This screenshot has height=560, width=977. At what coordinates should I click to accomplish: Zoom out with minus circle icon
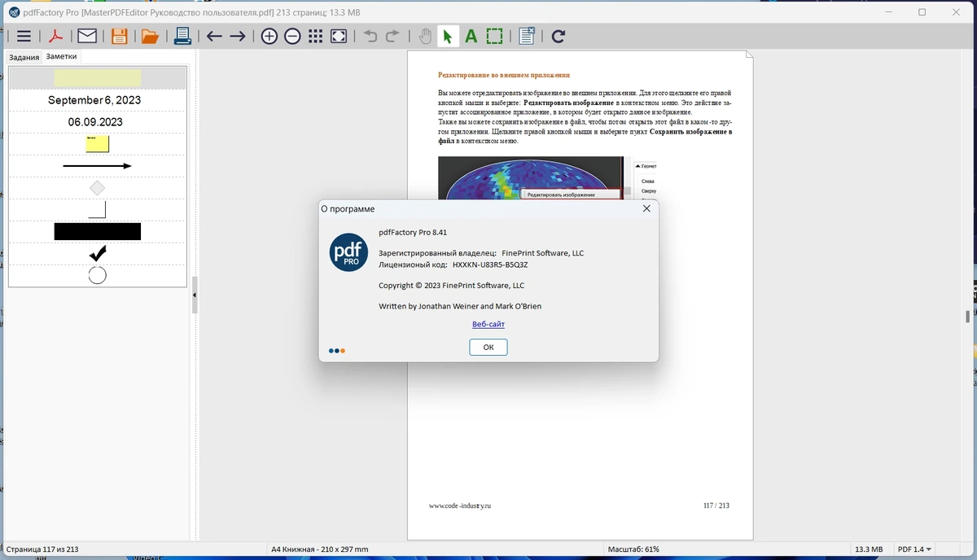pos(292,36)
